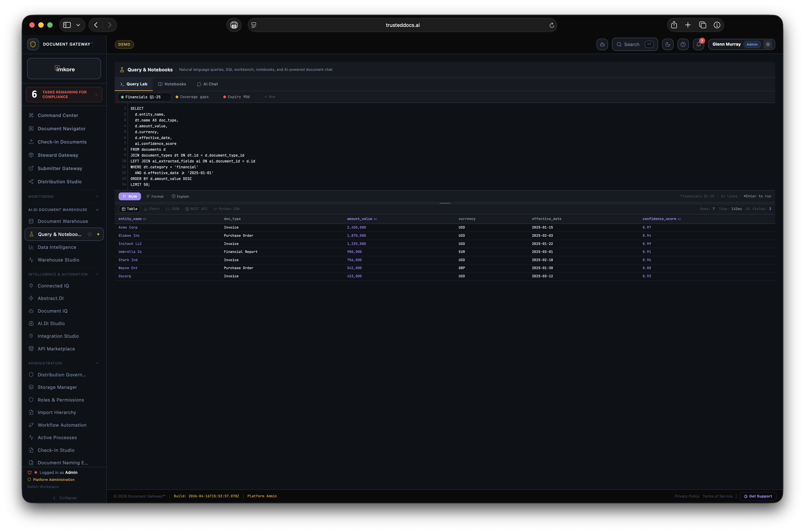805x532 pixels.
Task: Collapse AI.DI Document Warehouse section
Action: coord(64,210)
